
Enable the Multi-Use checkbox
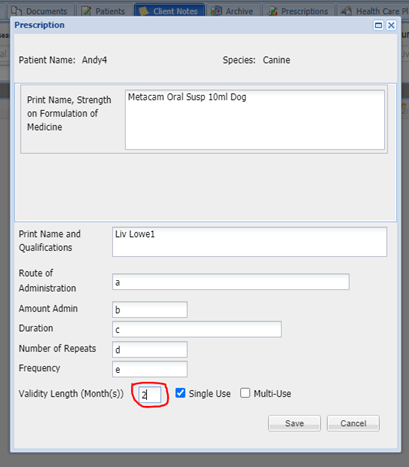pos(245,393)
